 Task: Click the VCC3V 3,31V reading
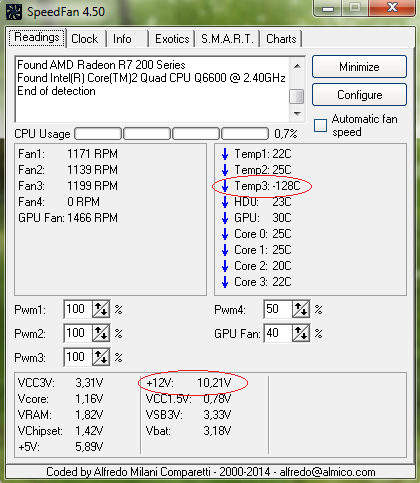[60, 383]
